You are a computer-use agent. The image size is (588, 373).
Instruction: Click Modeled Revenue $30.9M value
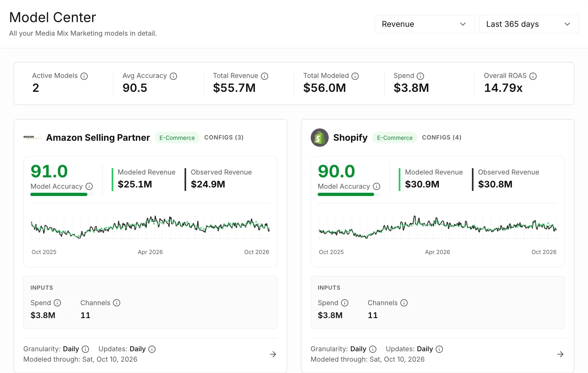click(x=422, y=184)
